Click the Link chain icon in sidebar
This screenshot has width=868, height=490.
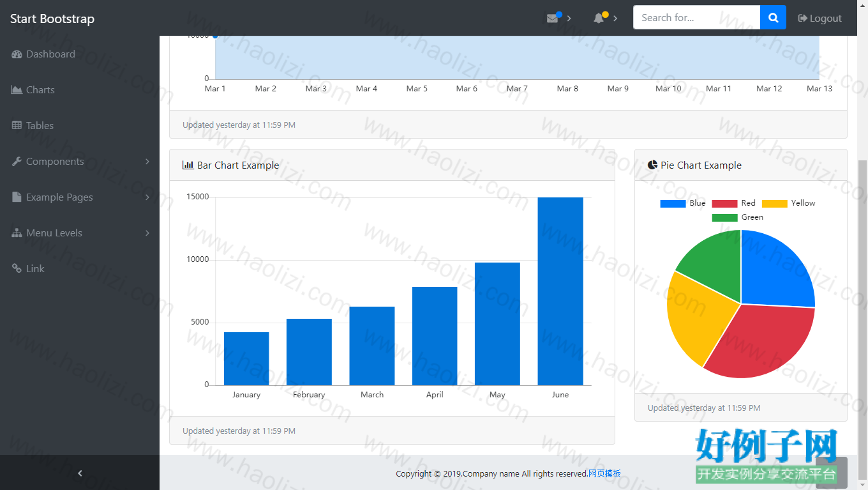[17, 269]
